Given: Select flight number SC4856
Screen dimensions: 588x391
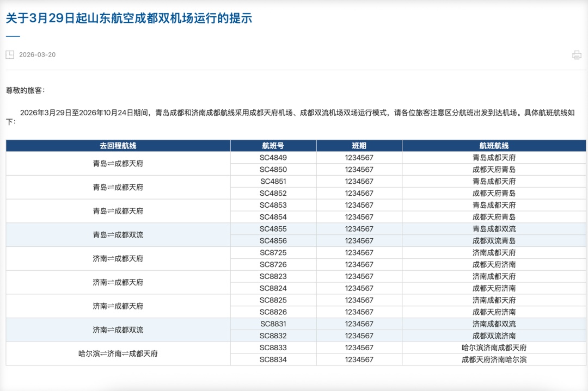Looking at the screenshot, I should pyautogui.click(x=273, y=240).
